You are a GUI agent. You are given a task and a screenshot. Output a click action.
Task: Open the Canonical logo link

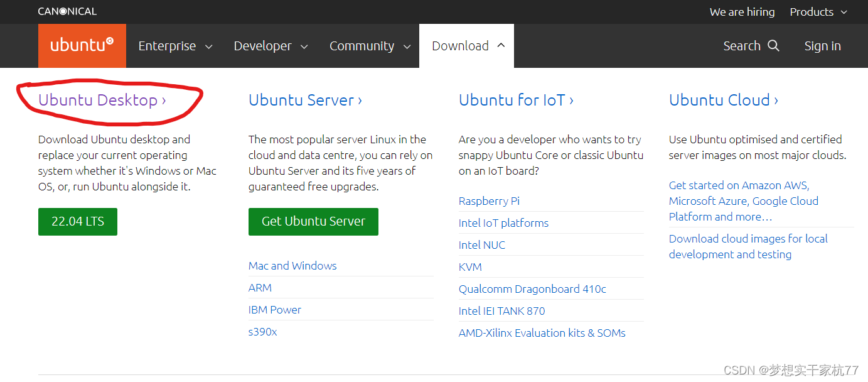click(x=67, y=11)
